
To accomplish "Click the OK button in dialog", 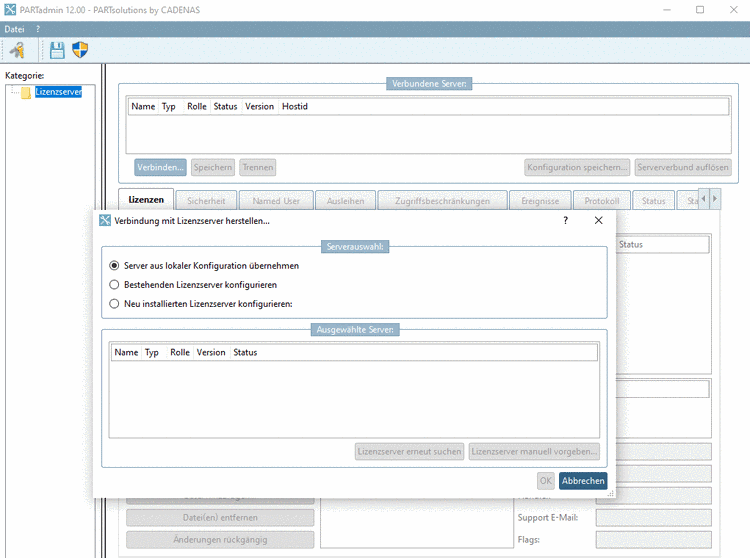I will pyautogui.click(x=546, y=481).
